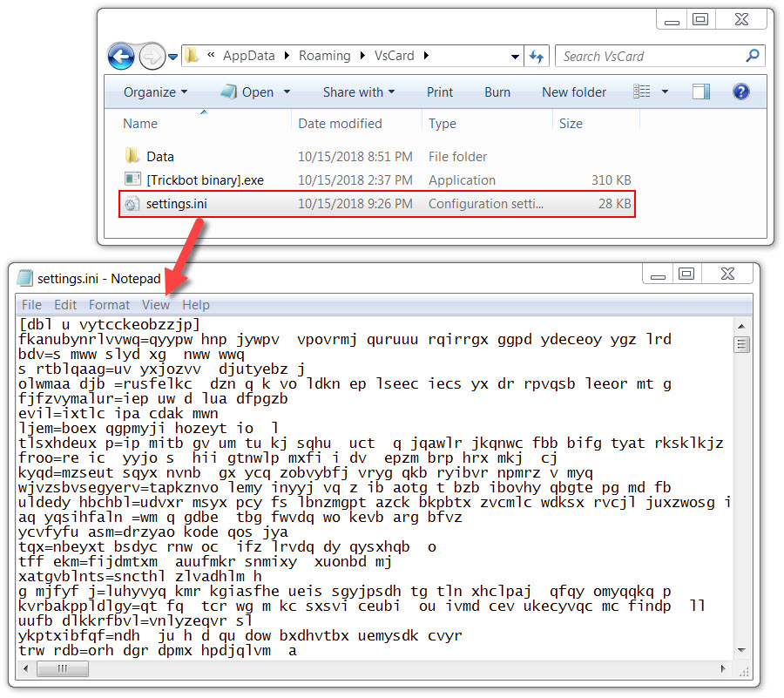Click the Notepad vertical scrollbar thumb
This screenshot has width=784, height=698.
741,345
